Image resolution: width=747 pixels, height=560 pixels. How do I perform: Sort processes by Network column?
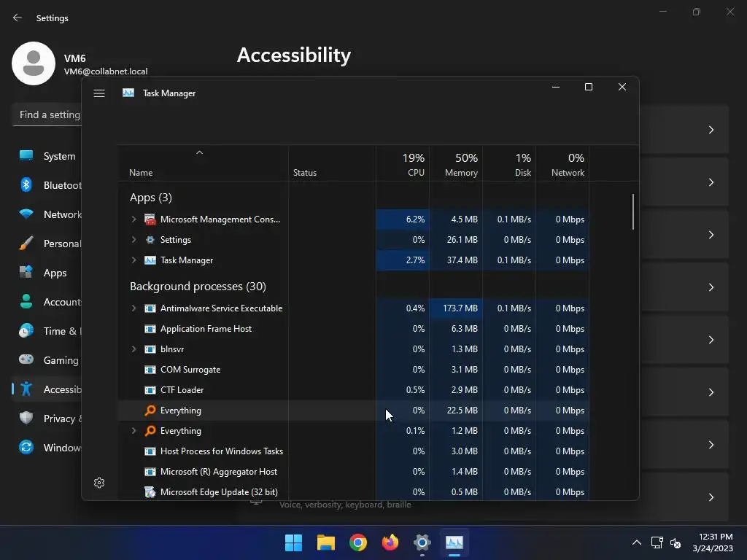[562, 163]
